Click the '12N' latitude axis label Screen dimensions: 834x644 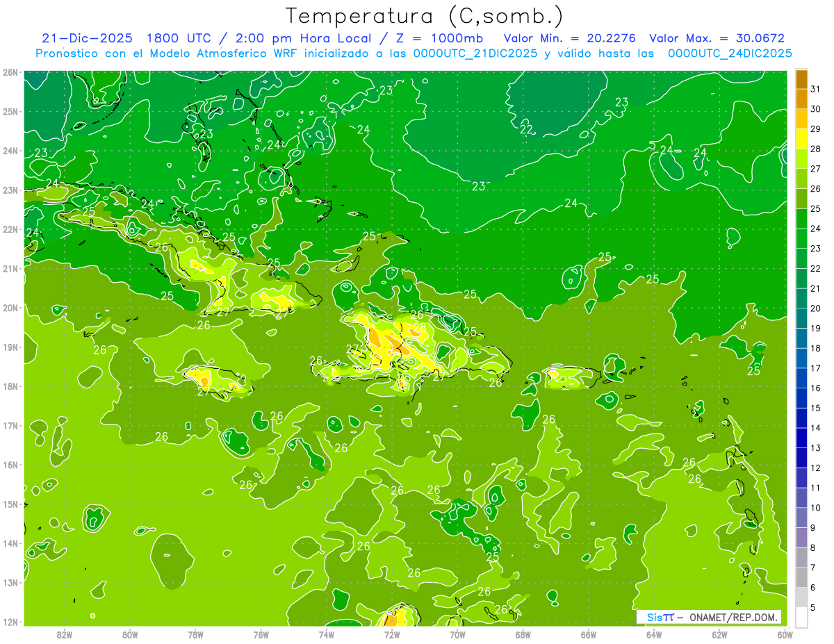(x=10, y=622)
